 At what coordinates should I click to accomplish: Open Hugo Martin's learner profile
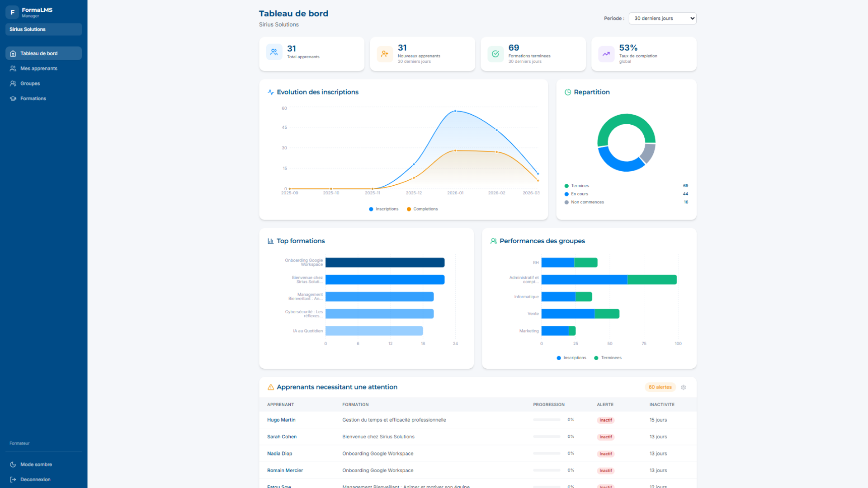pos(281,420)
